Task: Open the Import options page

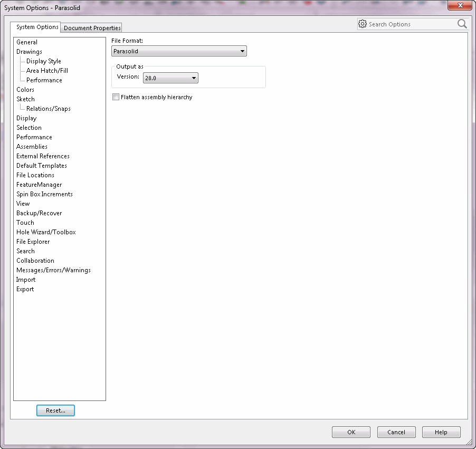Action: [x=26, y=280]
